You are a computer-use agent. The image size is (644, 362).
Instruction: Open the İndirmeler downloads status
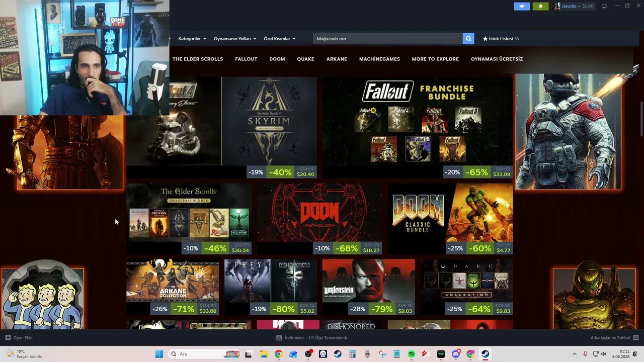click(x=316, y=338)
